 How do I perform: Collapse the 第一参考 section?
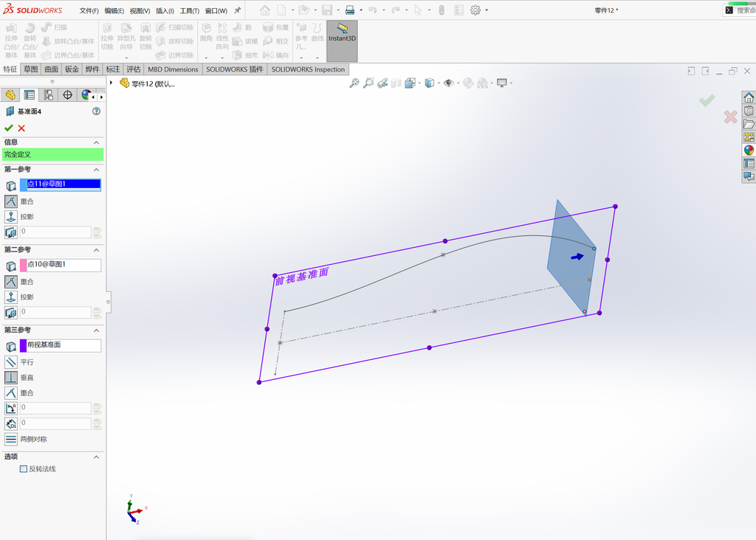click(97, 170)
